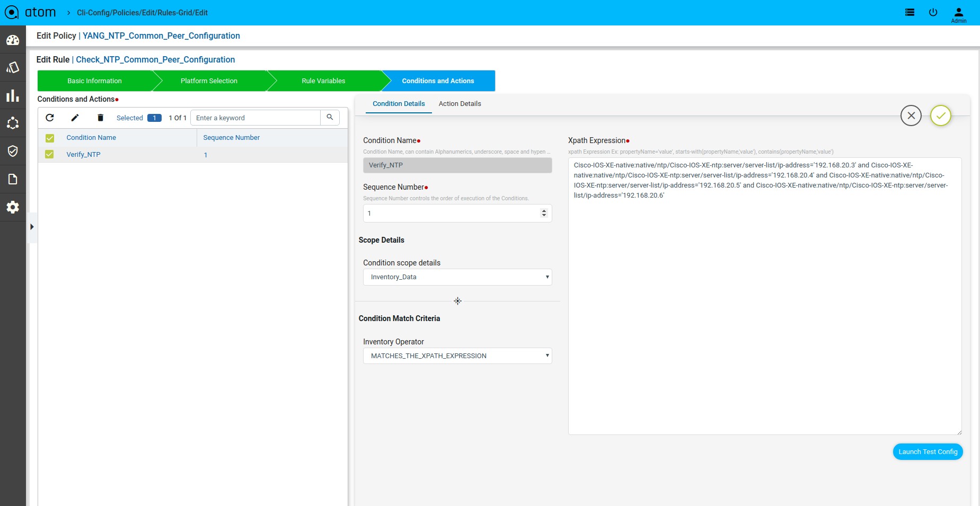Switch to the Action Details tab

tap(460, 104)
